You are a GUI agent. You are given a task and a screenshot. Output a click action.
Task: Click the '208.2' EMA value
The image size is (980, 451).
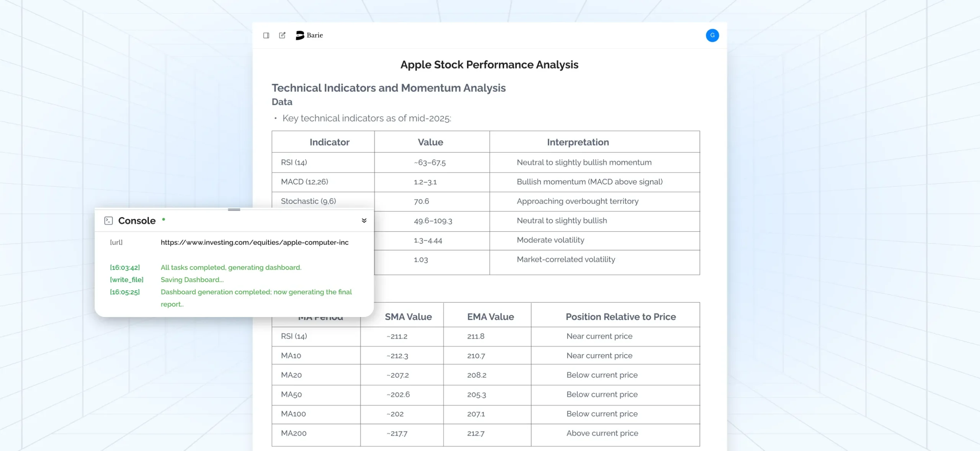(477, 375)
